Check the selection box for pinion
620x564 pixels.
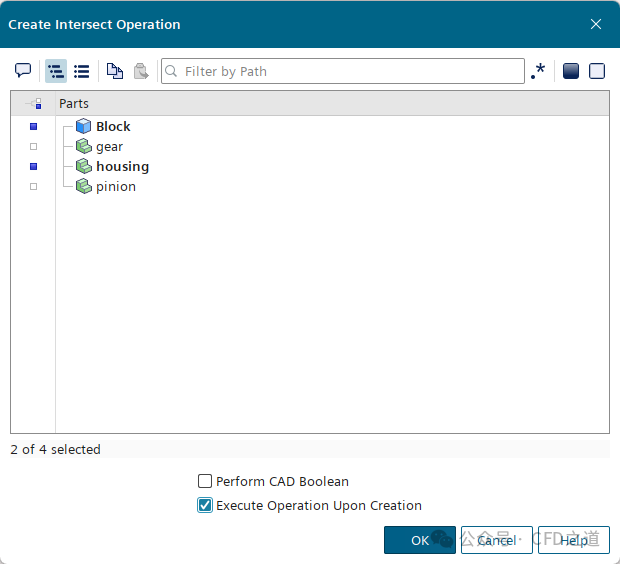tap(33, 187)
